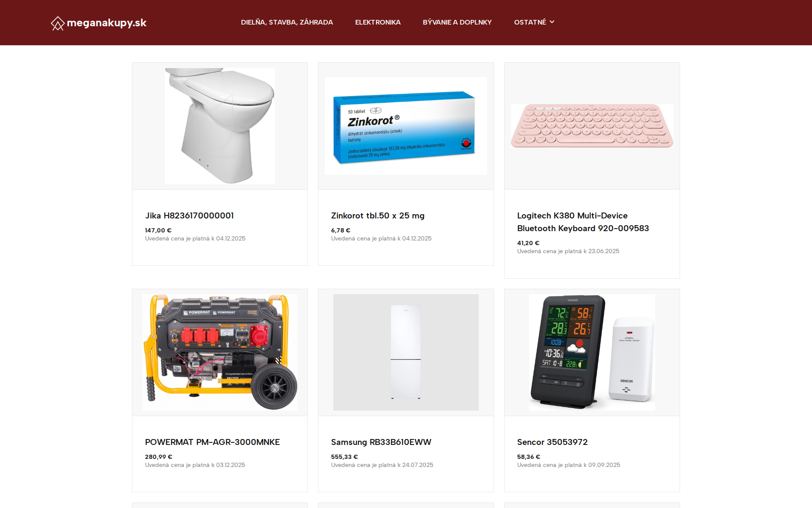Screen dimensions: 812x508
Task: Click the 147,00 € price of Jika
Action: tap(158, 230)
